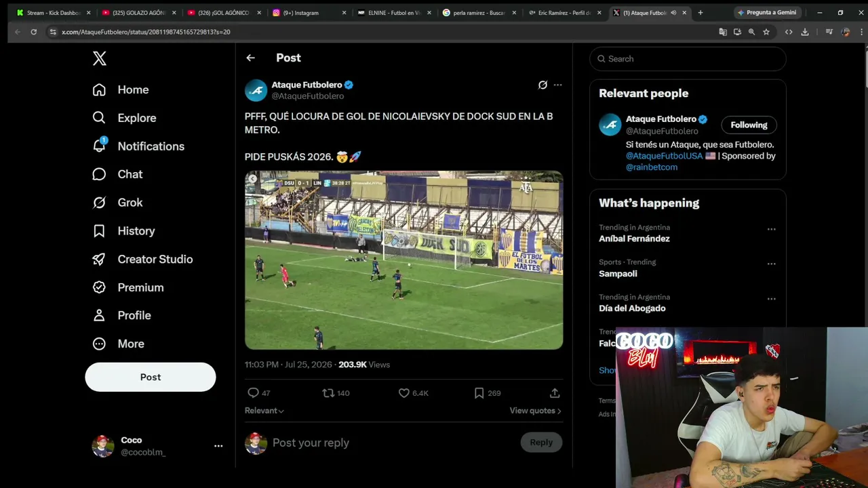Open the browser downloads icon

coord(805,32)
